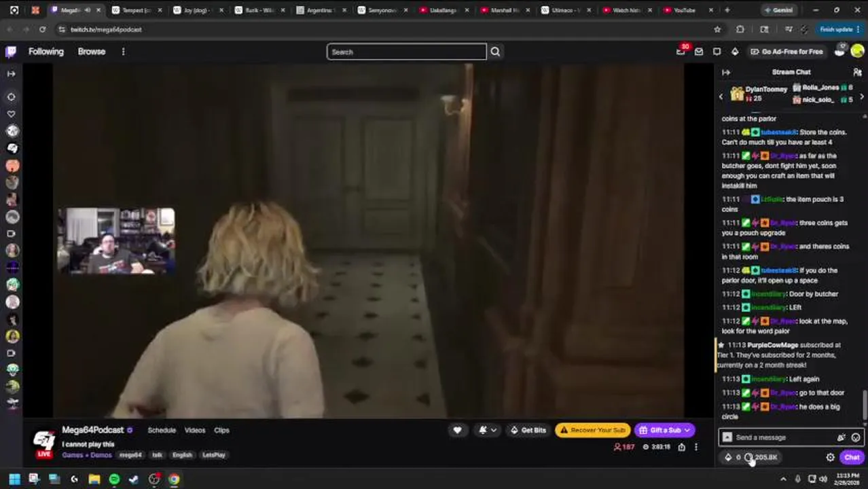This screenshot has width=868, height=489.
Task: Click Go Ad-Free for Free
Action: pyautogui.click(x=786, y=52)
